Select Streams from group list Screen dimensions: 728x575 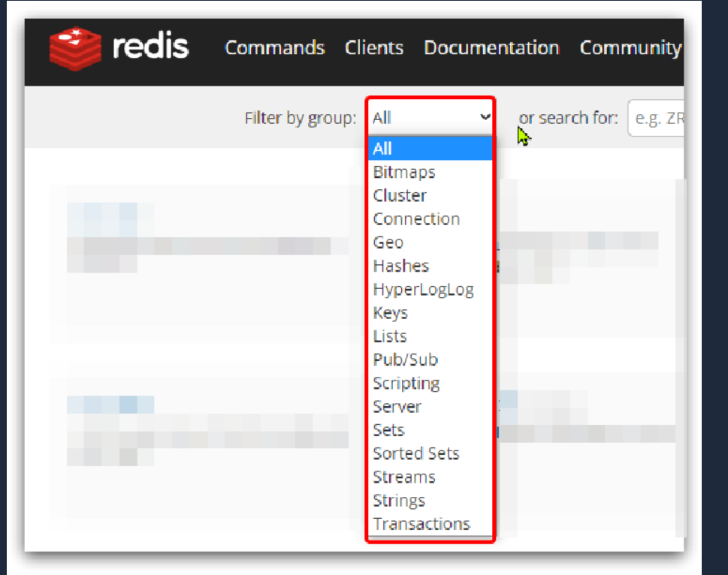pyautogui.click(x=430, y=477)
